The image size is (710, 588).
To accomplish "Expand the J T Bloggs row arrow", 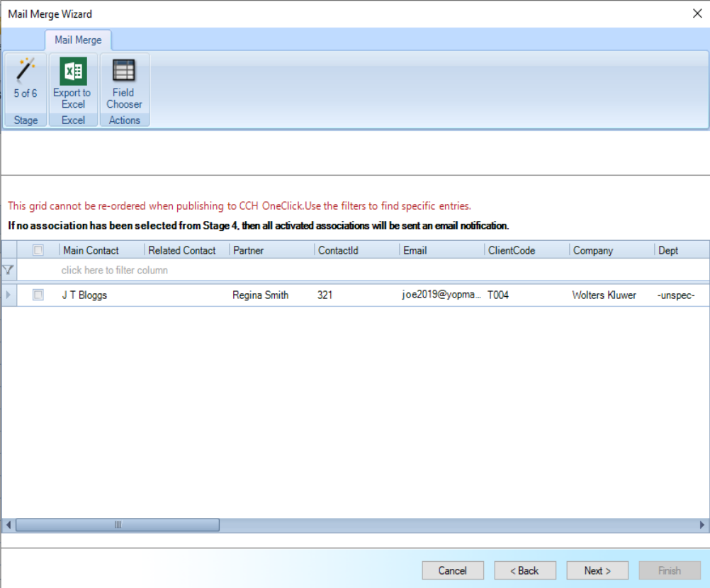I will click(9, 295).
